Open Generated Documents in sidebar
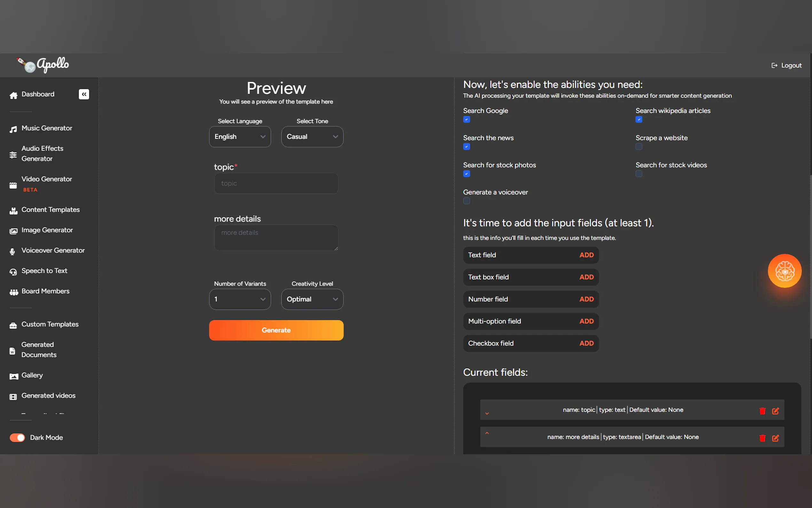This screenshot has width=812, height=508. pyautogui.click(x=39, y=349)
